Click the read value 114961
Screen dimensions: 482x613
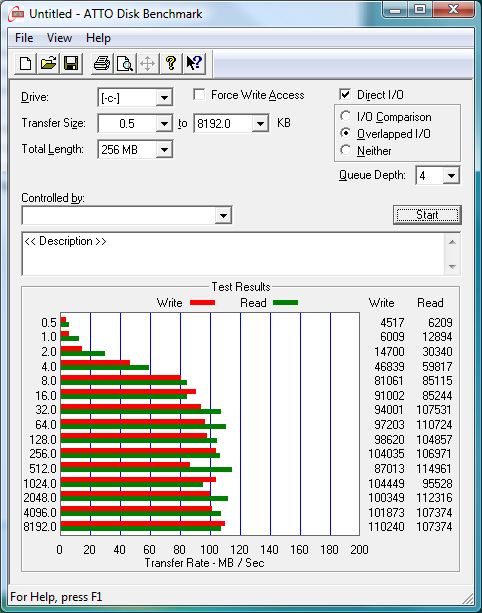434,468
